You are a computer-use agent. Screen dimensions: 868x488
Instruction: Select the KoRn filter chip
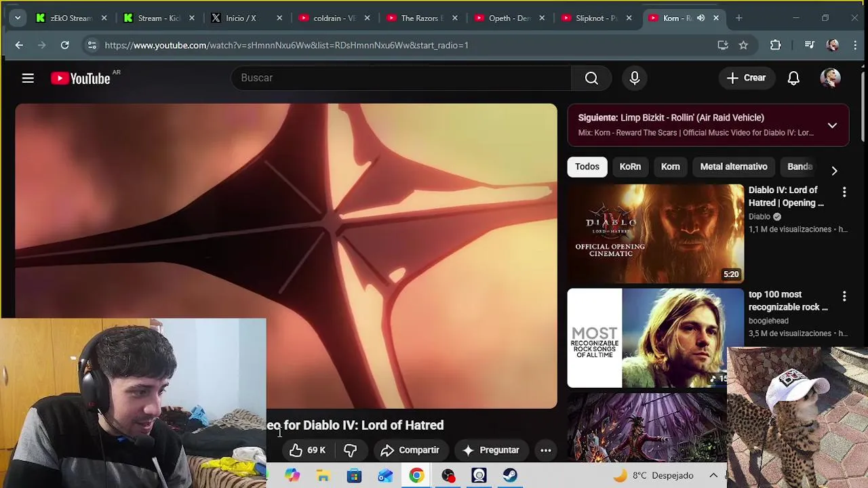[x=630, y=167]
